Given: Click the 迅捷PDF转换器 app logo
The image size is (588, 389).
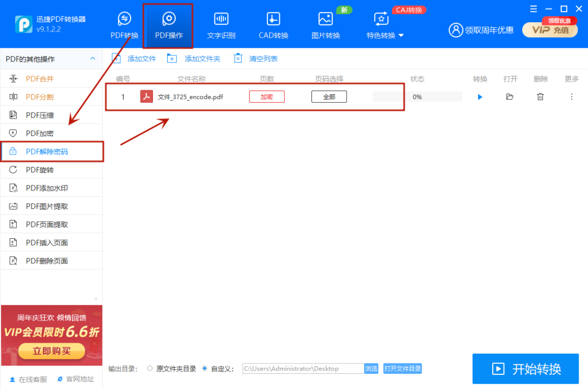Looking at the screenshot, I should [x=23, y=24].
